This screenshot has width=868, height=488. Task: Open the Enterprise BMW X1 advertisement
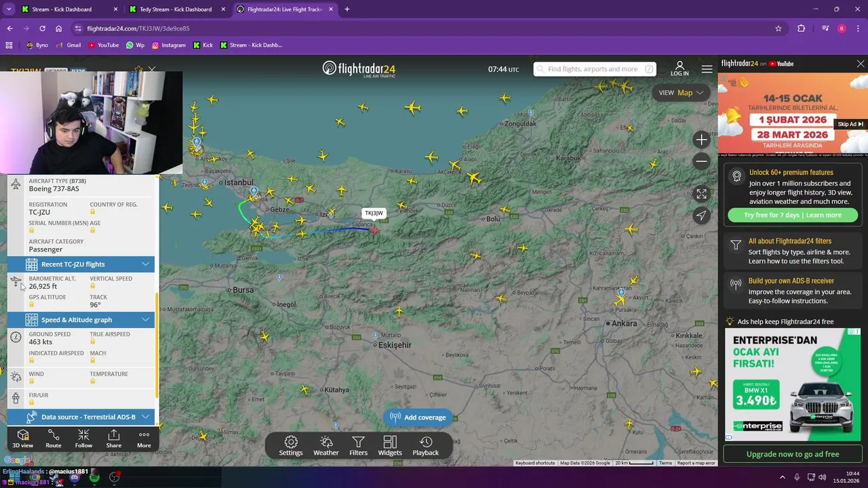(x=793, y=384)
